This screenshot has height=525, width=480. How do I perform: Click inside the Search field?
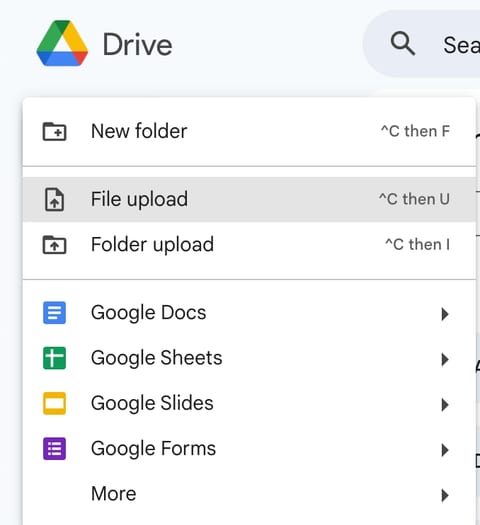[422, 44]
